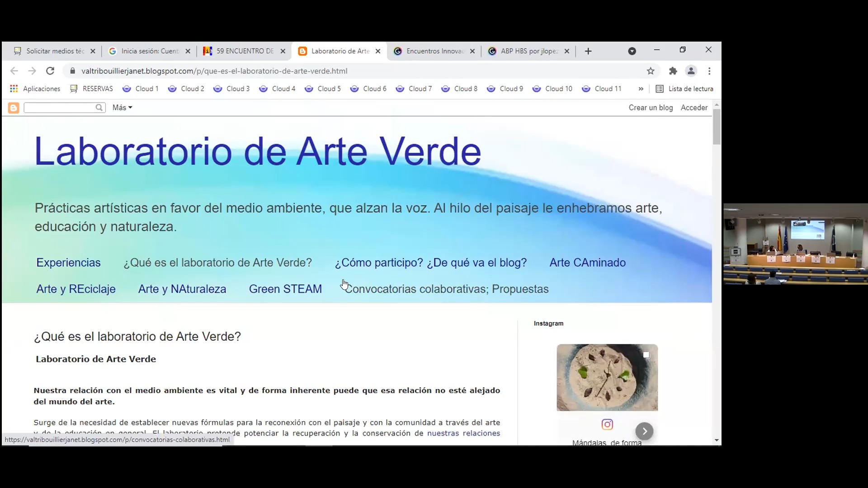Open the Cloud 5 bookmark
Image resolution: width=868 pixels, height=488 pixels.
click(x=323, y=89)
